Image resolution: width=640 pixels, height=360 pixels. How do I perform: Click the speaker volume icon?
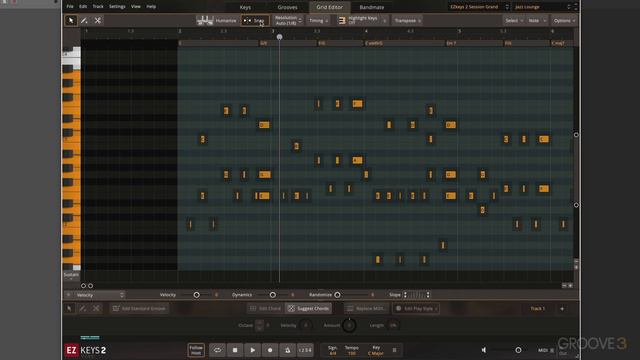[x=484, y=350]
